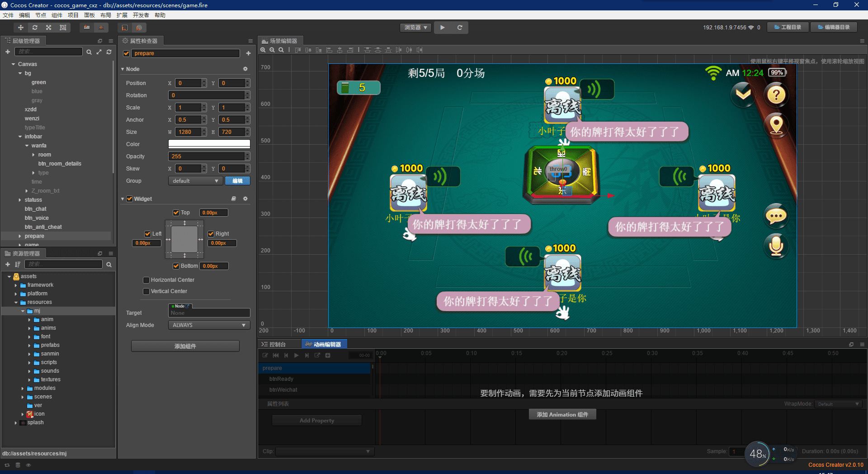Enable Vertical Center checkbox
The height and width of the screenshot is (474, 868).
point(146,291)
